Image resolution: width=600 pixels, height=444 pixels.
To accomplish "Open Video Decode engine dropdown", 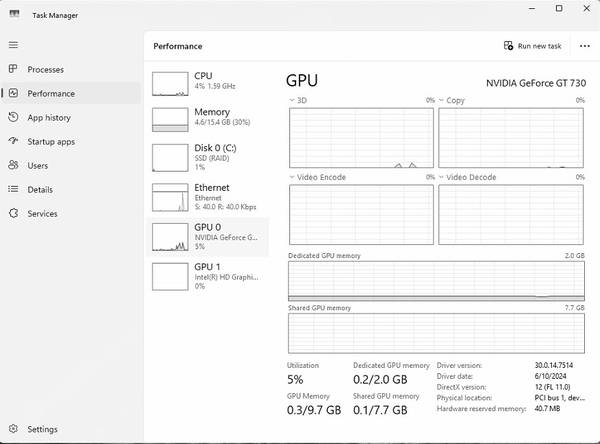I will point(441,177).
